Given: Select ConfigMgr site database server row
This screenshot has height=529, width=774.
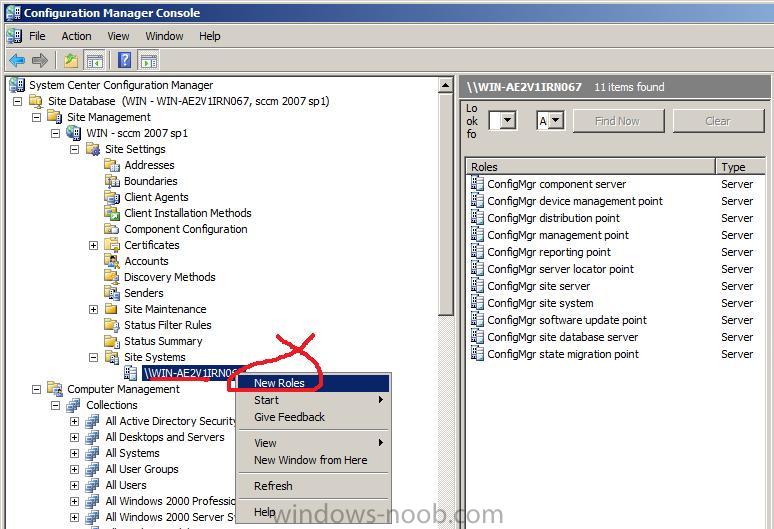Looking at the screenshot, I should point(617,337).
